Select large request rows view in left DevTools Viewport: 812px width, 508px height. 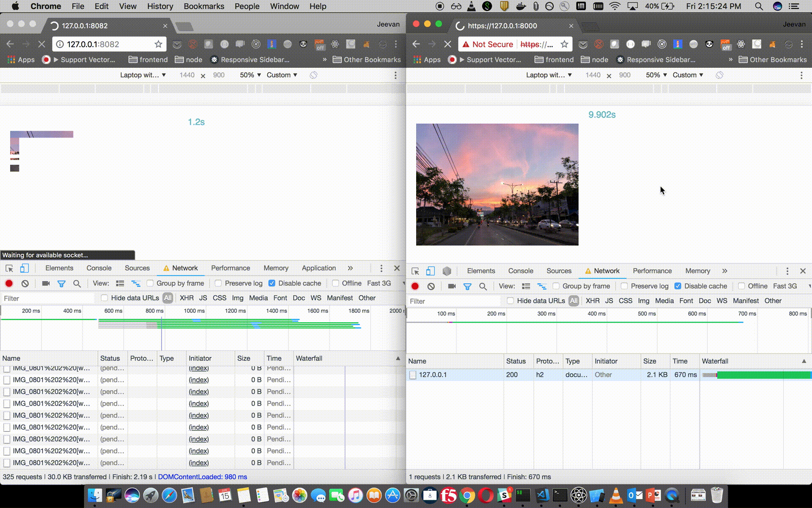[120, 283]
